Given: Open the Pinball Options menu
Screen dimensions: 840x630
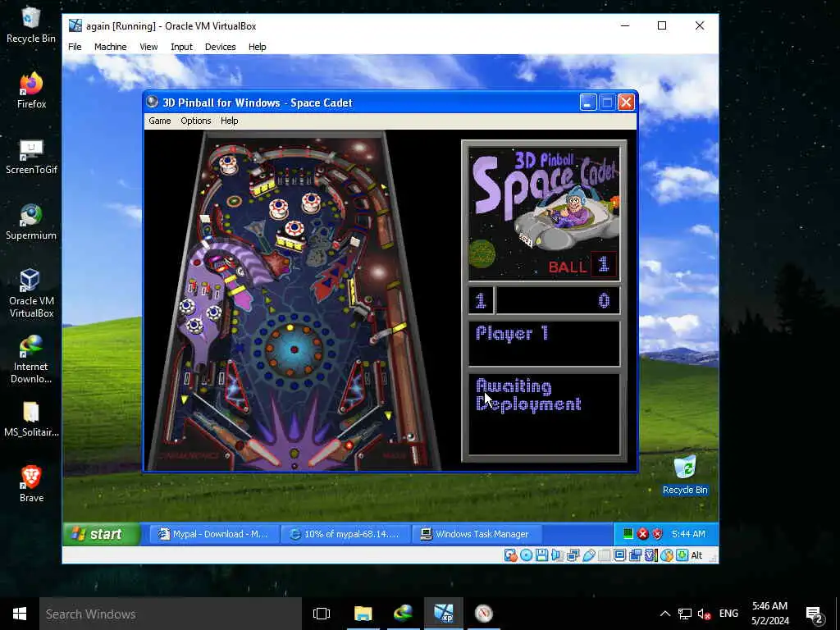Looking at the screenshot, I should coord(195,121).
